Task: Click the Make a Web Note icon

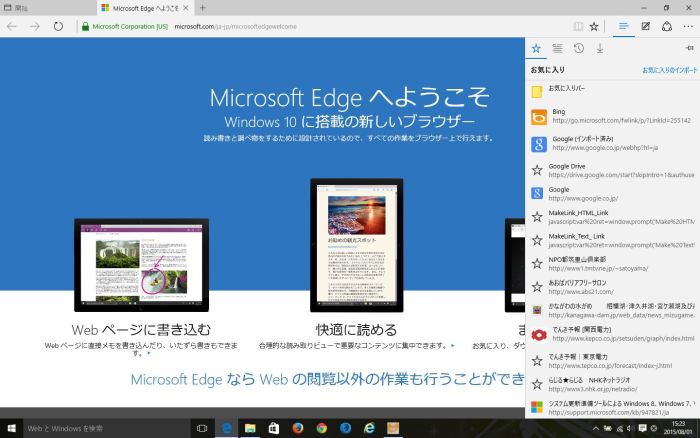Action: 646,26
